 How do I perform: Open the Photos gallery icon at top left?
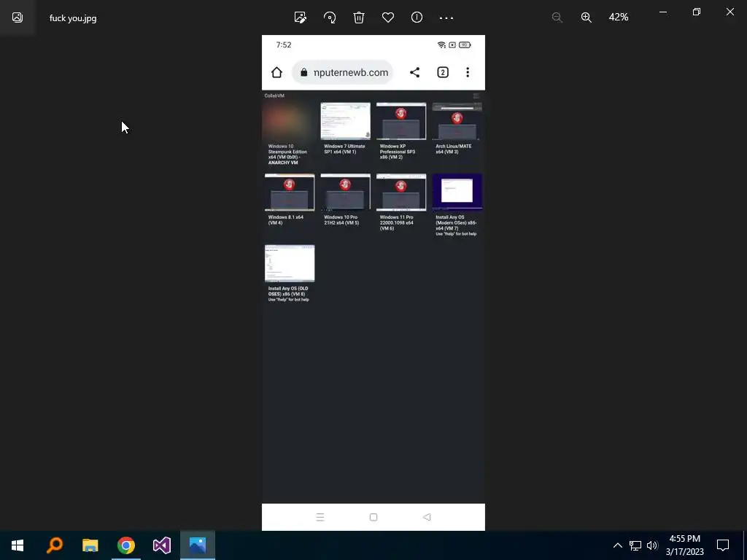pos(18,17)
